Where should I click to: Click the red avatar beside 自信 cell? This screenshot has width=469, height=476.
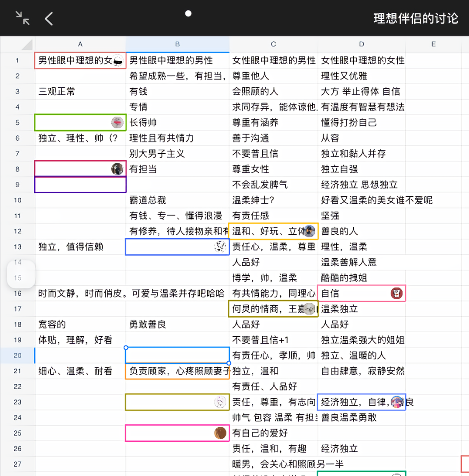coord(396,294)
